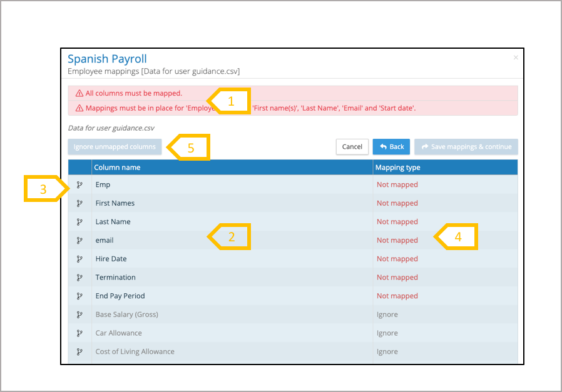Image resolution: width=562 pixels, height=392 pixels.
Task: Close the Spanish Payroll dialog
Action: click(516, 58)
